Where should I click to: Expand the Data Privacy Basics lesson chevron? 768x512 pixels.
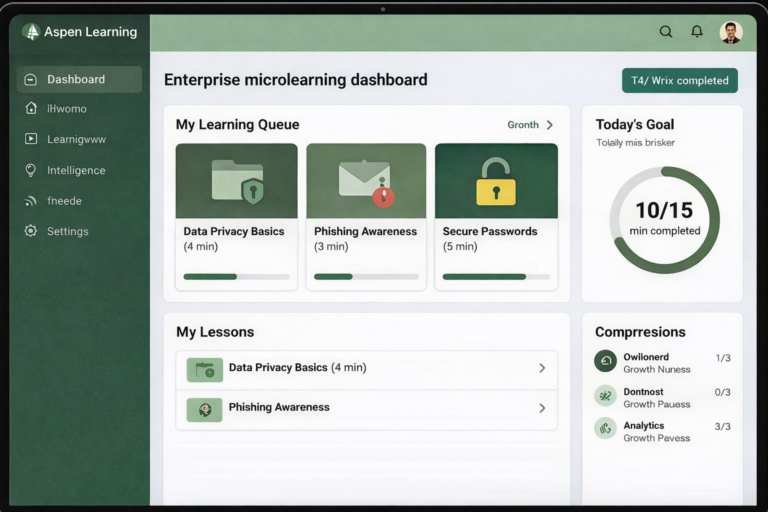(x=542, y=368)
